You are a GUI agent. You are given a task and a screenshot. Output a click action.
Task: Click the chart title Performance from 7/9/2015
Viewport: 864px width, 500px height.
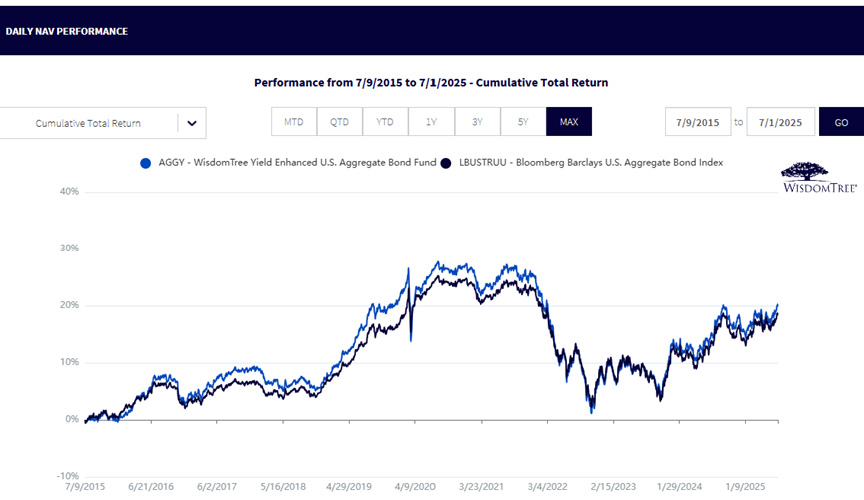tap(431, 83)
